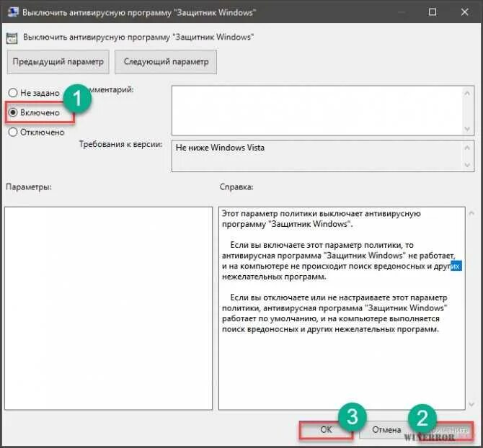This screenshot has height=448, width=483.
Task: Click inside the comment text field
Action: click(317, 110)
